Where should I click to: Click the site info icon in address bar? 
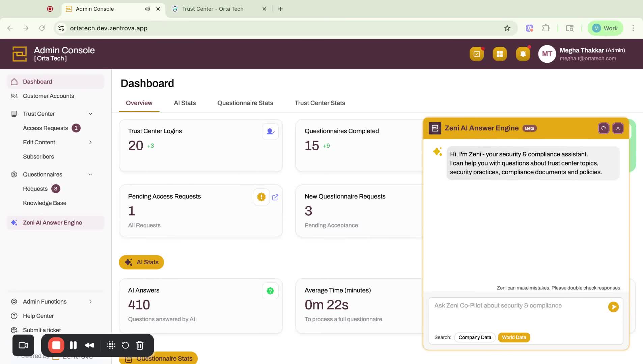coord(61,28)
